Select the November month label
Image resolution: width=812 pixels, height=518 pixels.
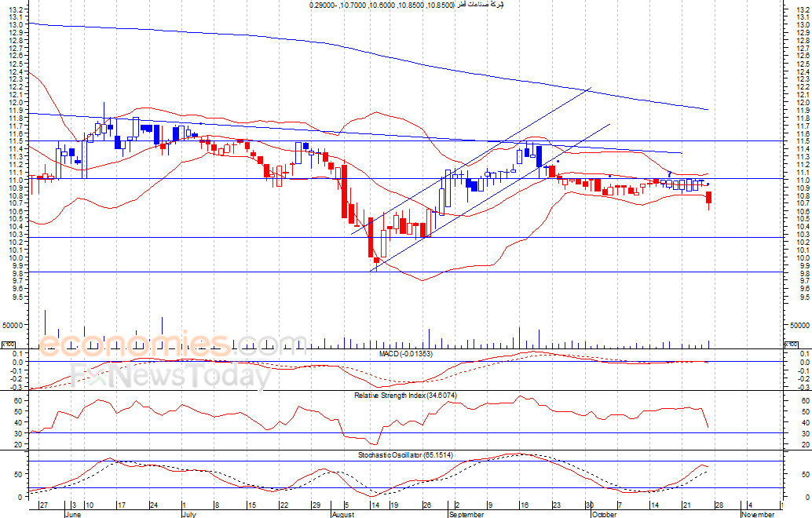pyautogui.click(x=758, y=514)
